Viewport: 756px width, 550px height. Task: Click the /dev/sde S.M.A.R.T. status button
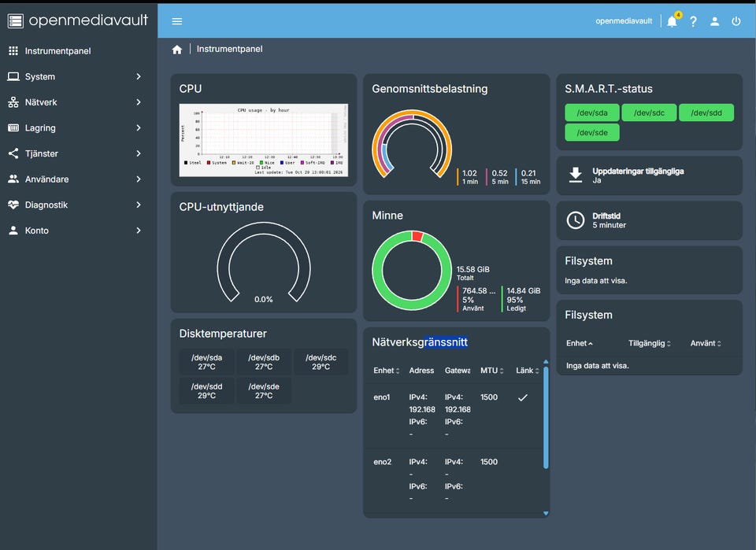coord(592,132)
